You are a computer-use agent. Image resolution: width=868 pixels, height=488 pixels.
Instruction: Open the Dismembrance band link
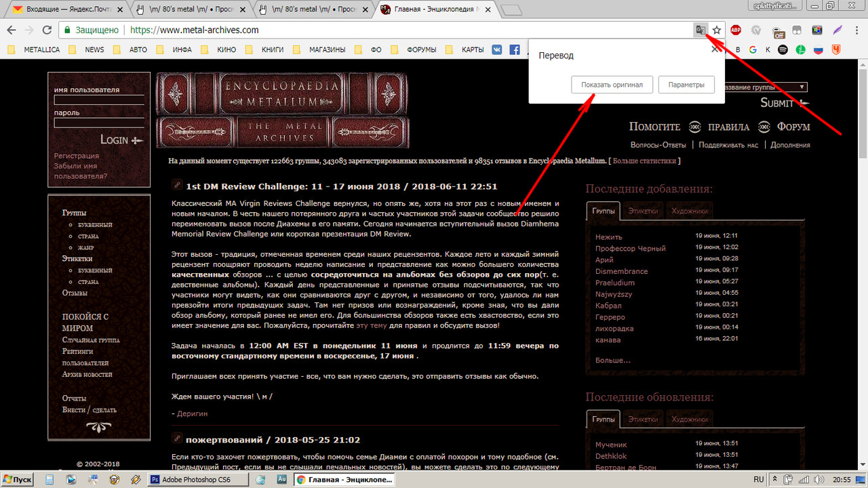click(621, 271)
